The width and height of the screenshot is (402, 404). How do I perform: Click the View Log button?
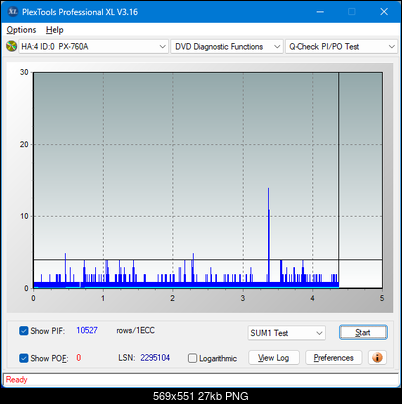274,358
